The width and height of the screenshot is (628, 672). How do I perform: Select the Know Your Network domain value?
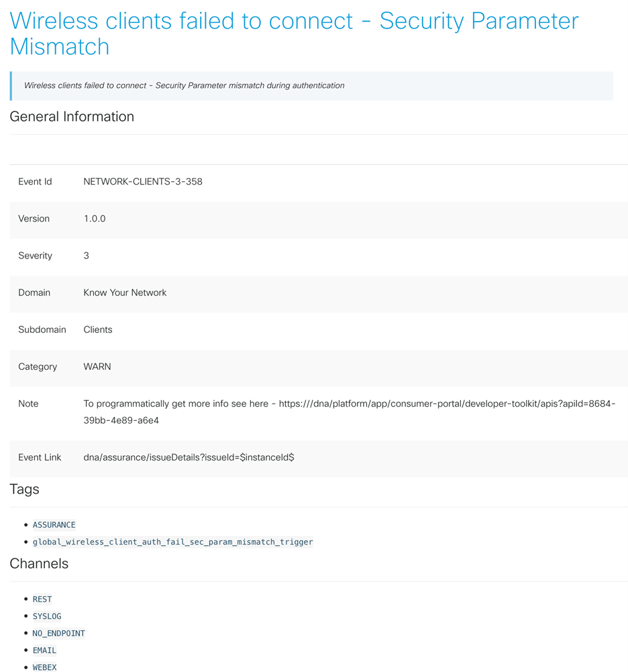point(125,293)
